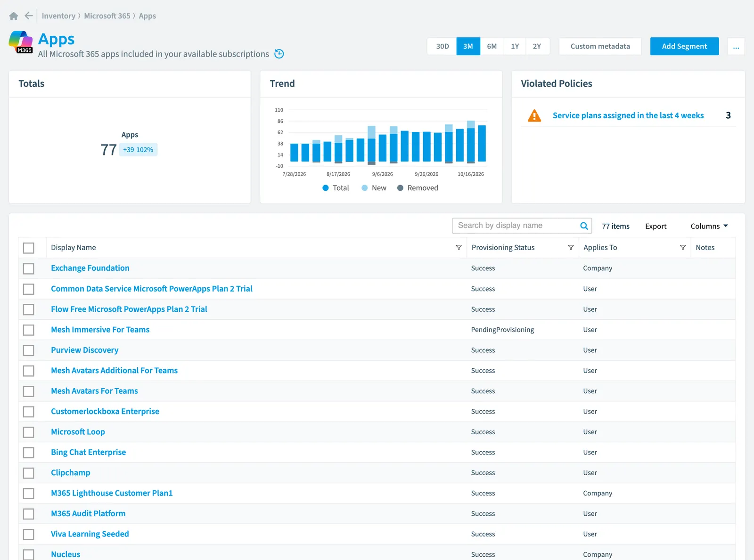
Task: Open the Columns dropdown
Action: point(709,226)
